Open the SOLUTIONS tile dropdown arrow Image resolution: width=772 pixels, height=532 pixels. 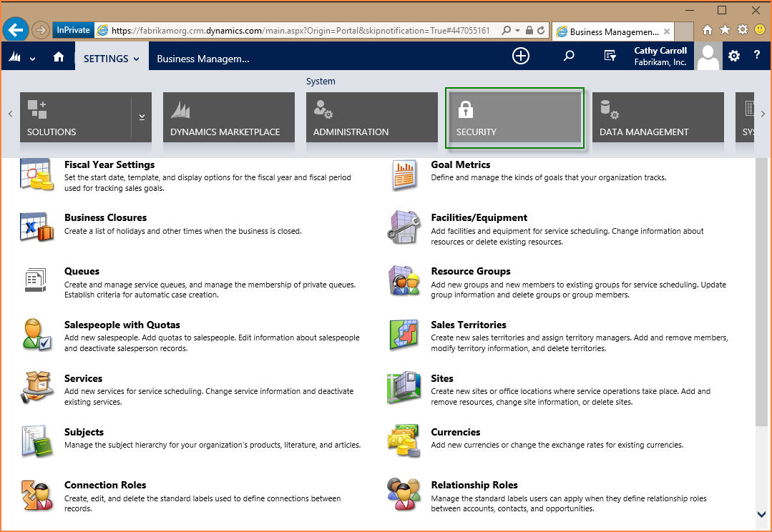pos(142,117)
